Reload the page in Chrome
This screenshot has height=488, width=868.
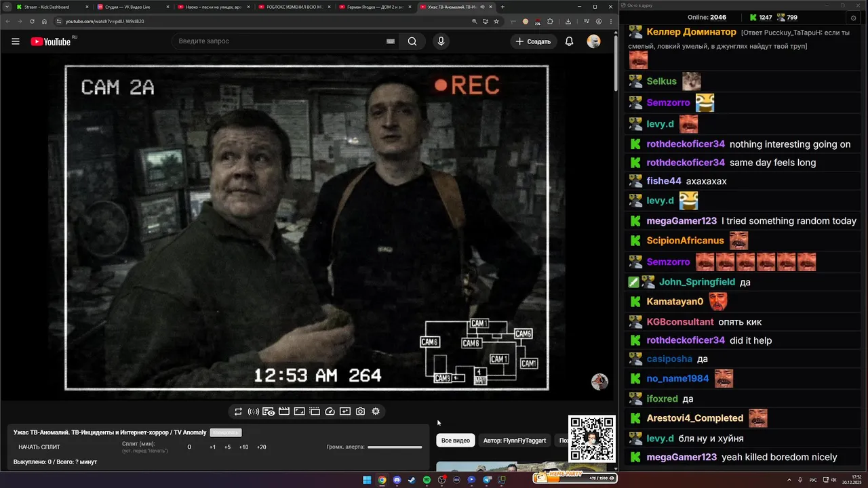click(32, 21)
